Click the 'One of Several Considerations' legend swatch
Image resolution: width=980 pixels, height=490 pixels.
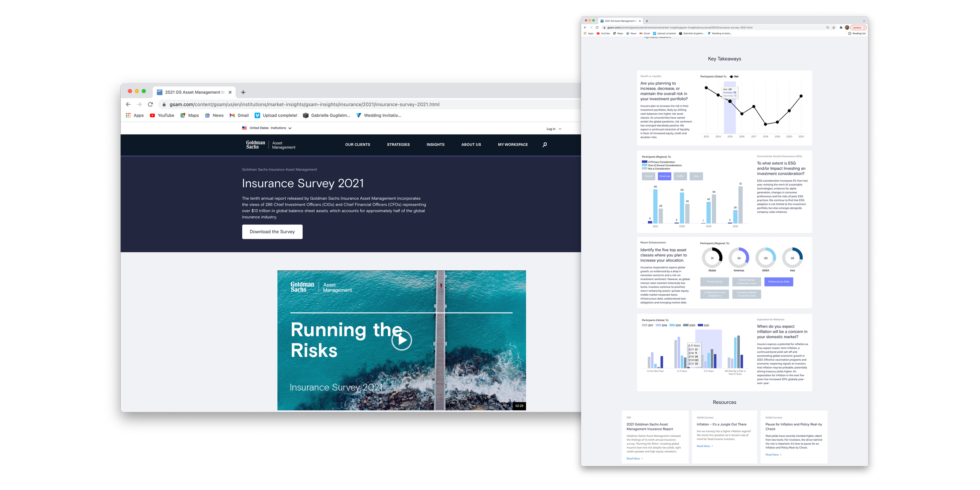[x=644, y=165]
